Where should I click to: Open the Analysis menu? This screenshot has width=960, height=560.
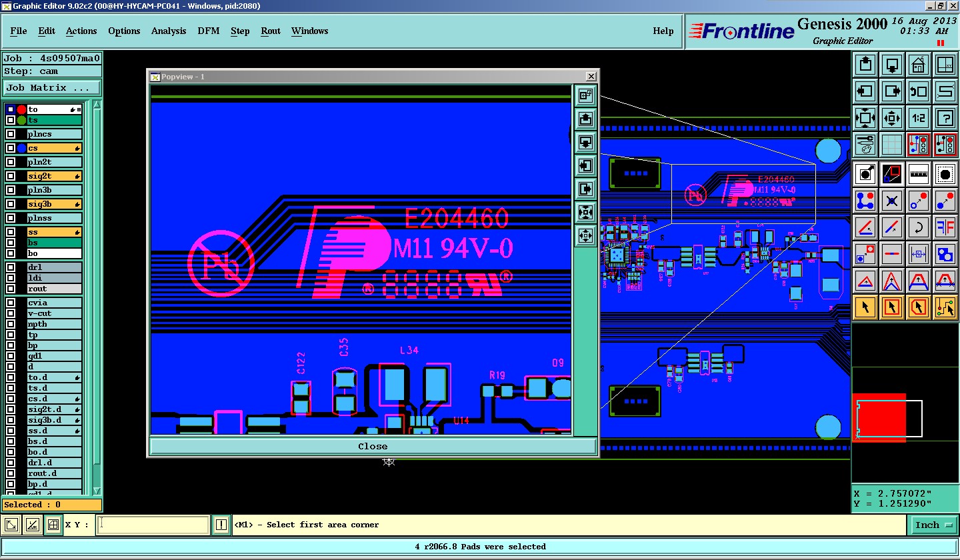pos(169,31)
